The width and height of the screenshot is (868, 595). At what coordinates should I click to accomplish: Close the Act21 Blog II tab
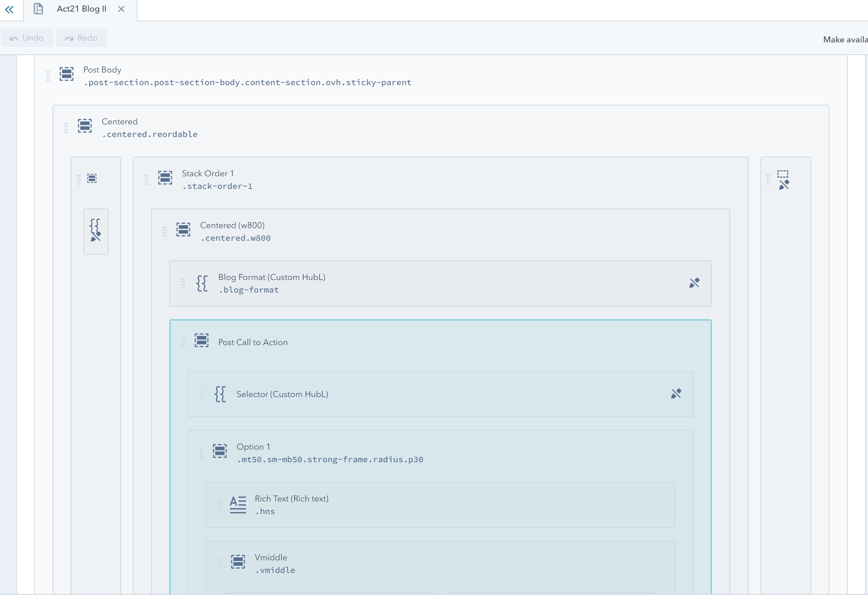(121, 9)
